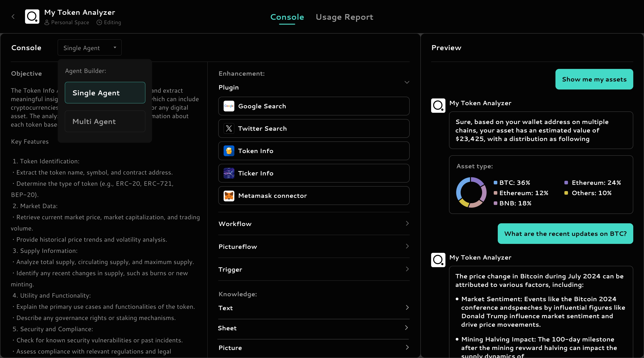Click the Metamask fox icon

(229, 196)
